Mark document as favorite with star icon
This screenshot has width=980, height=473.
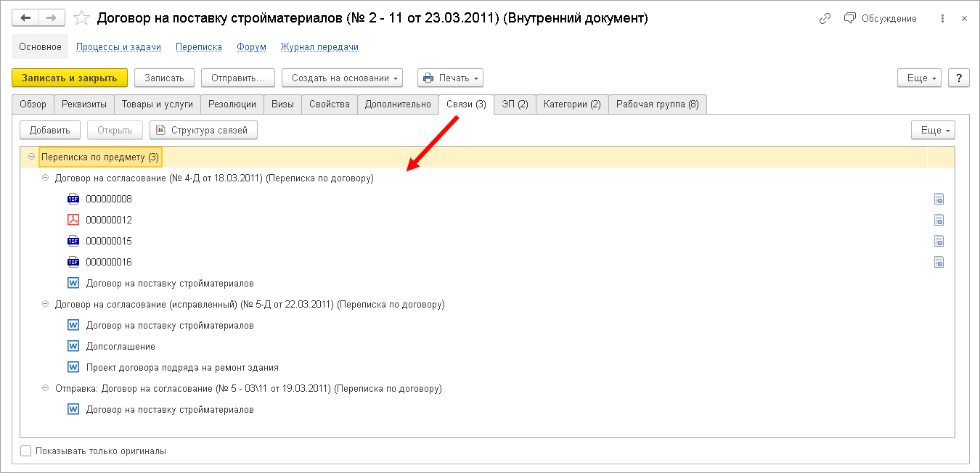pyautogui.click(x=81, y=18)
